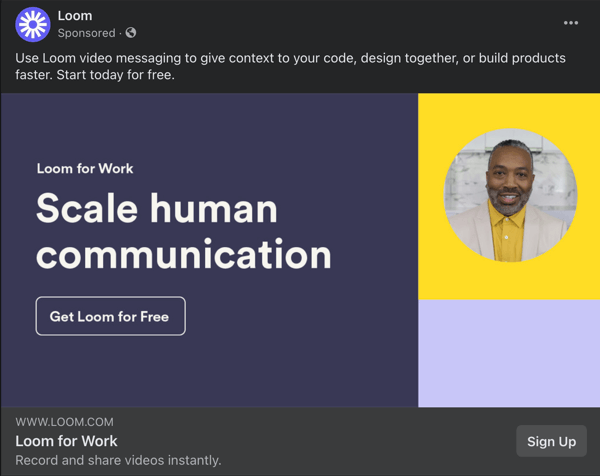The image size is (600, 476).
Task: Click the 'Loom for Work' text above the headline
Action: 85,169
